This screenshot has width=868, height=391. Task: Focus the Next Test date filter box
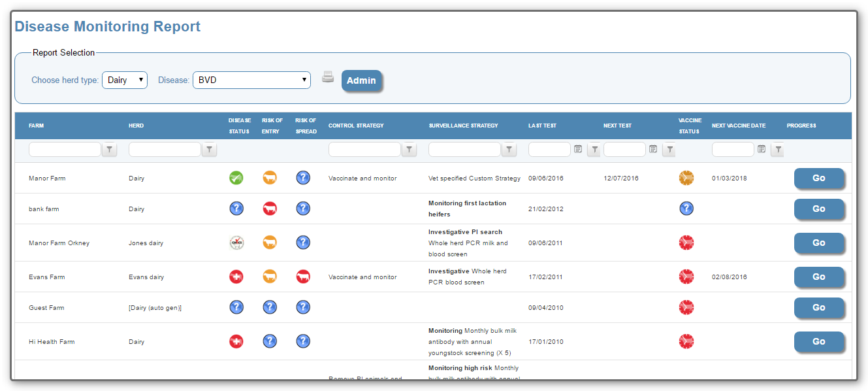pyautogui.click(x=625, y=150)
